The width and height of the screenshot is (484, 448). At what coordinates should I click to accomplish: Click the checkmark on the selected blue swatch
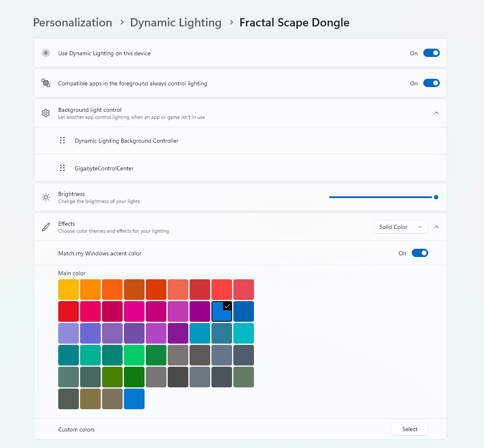pos(227,306)
